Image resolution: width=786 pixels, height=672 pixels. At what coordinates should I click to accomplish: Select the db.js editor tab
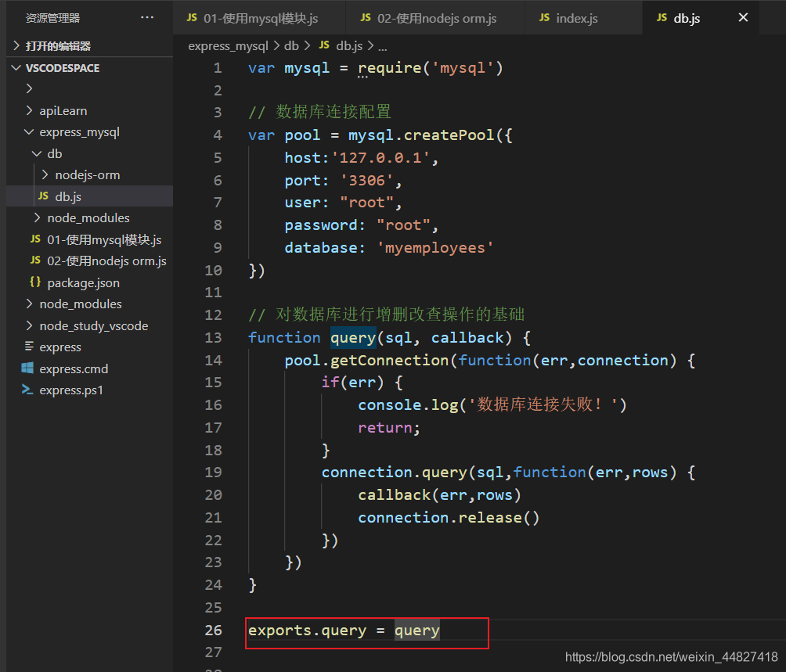coord(701,17)
